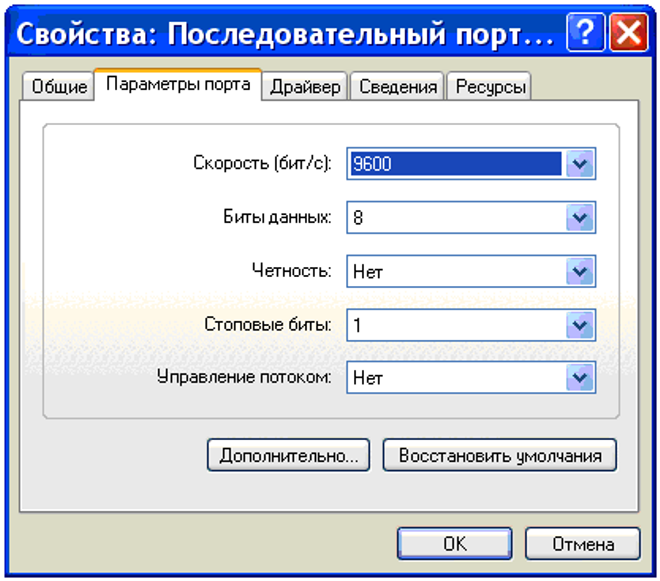The height and width of the screenshot is (581, 660).
Task: Click the Восстановить умолчания button
Action: click(500, 455)
